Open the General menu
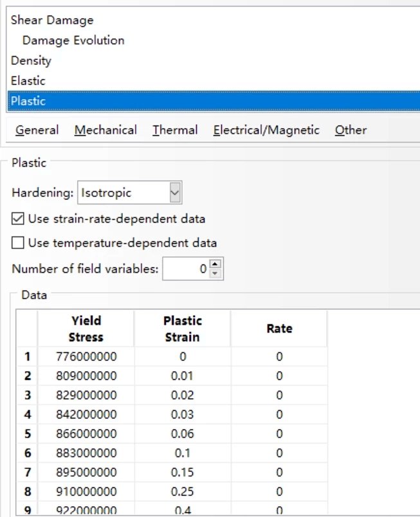 pyautogui.click(x=37, y=130)
